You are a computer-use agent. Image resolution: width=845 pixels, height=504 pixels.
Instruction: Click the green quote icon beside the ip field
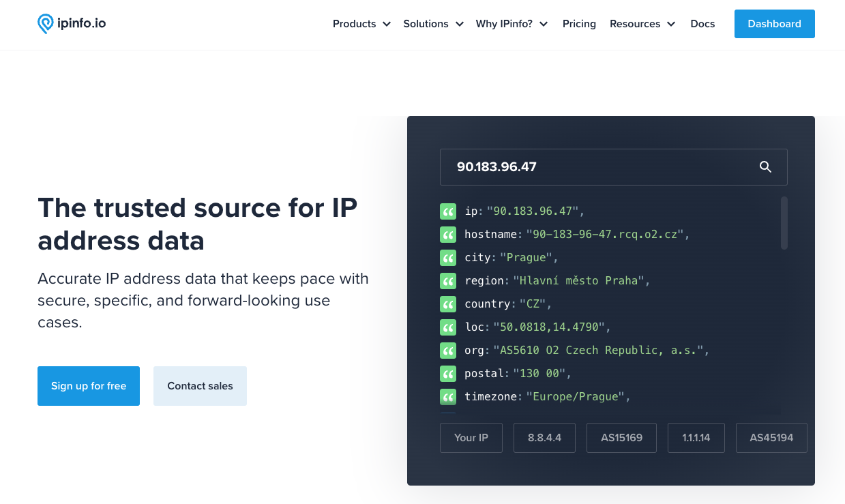tap(448, 211)
